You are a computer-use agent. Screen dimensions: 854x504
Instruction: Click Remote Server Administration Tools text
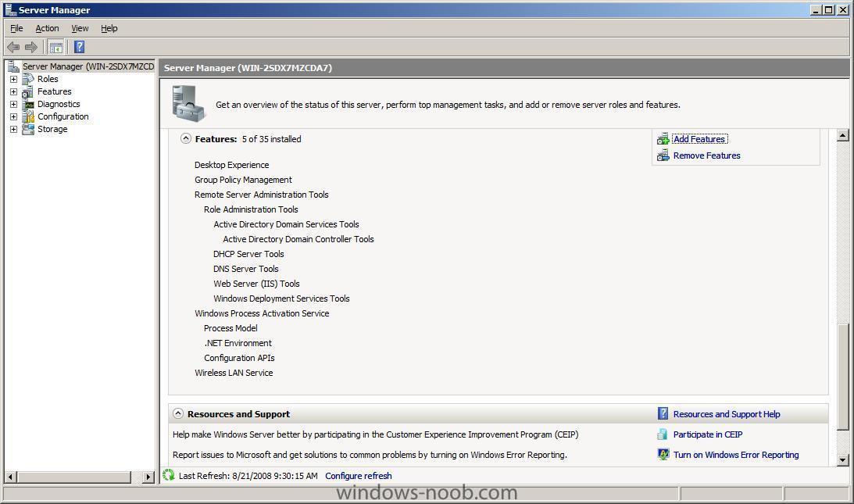(x=262, y=195)
